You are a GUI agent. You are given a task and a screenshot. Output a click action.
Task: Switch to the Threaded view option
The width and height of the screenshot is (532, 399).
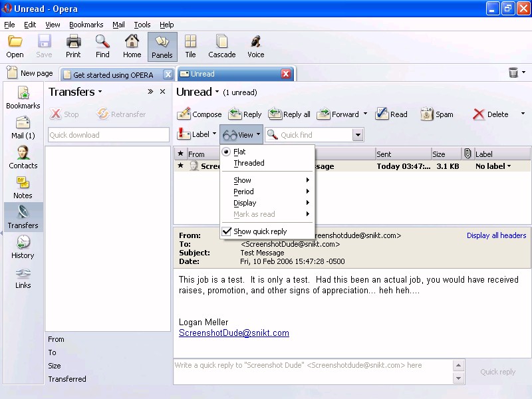(249, 163)
